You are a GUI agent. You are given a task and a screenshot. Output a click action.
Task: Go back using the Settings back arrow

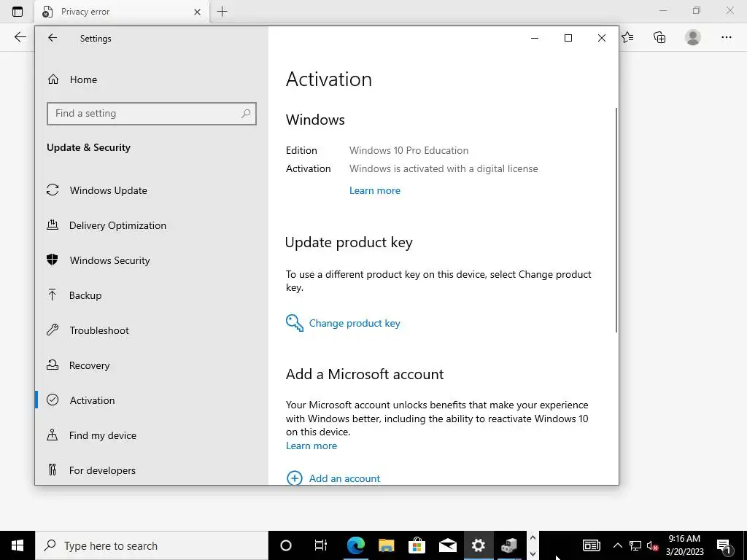[53, 38]
